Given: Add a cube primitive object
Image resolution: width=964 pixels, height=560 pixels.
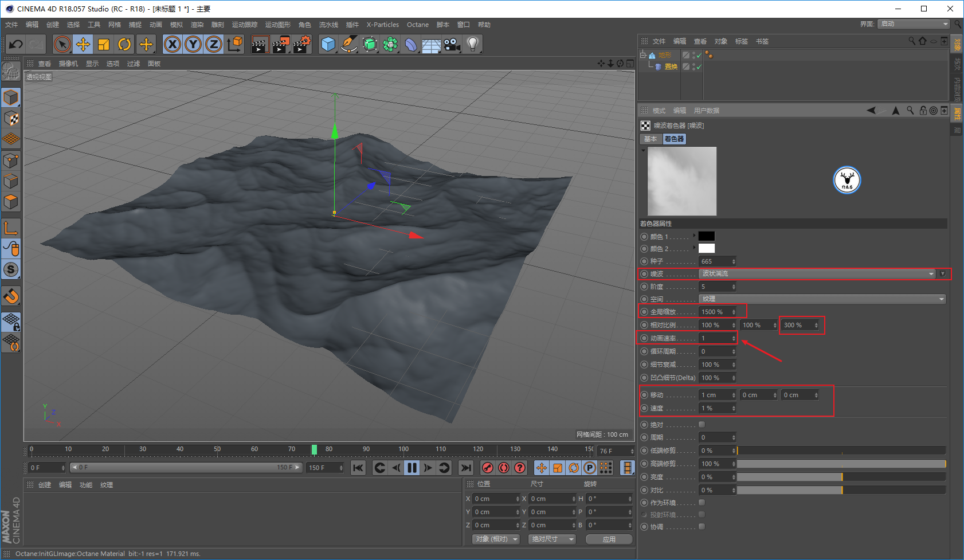Looking at the screenshot, I should pyautogui.click(x=328, y=44).
